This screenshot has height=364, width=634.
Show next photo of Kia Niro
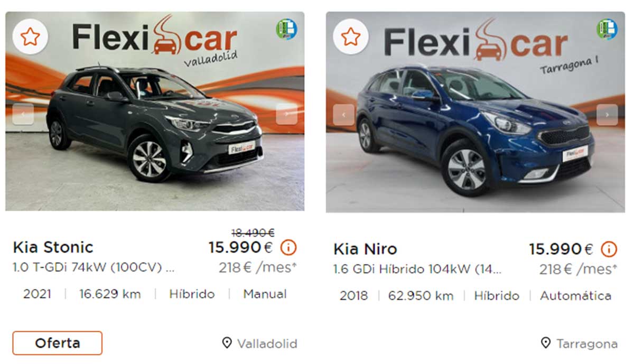pos(607,115)
